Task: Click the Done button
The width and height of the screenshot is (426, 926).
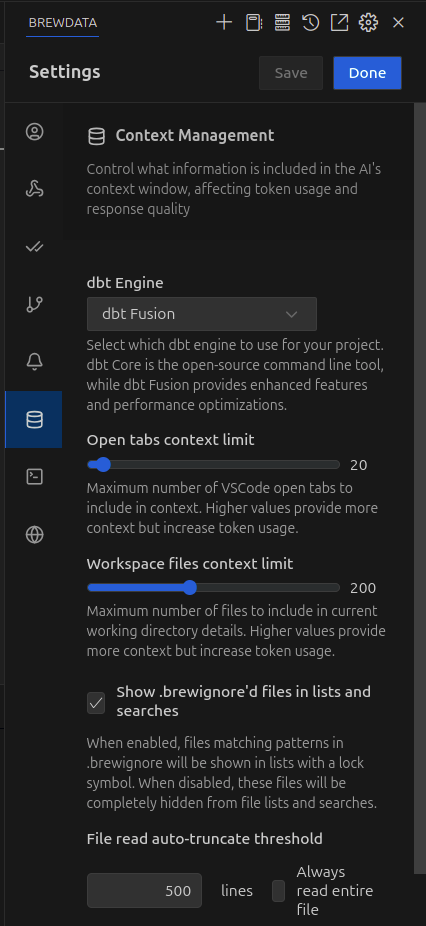Action: 368,73
